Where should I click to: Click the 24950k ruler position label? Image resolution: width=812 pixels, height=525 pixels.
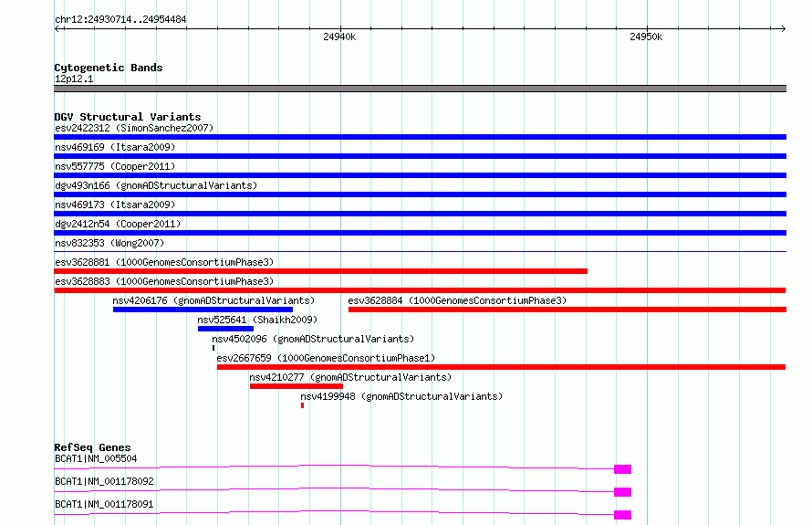click(x=646, y=37)
